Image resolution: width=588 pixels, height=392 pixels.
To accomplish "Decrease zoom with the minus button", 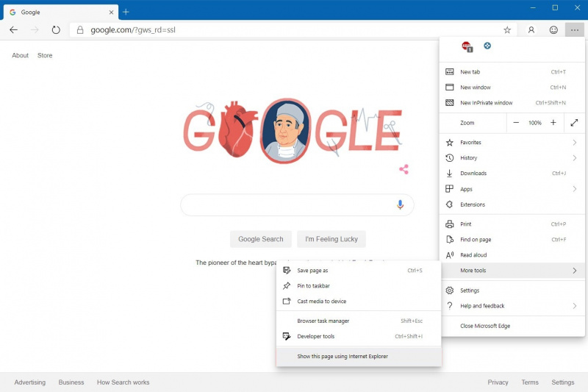I will (x=517, y=123).
